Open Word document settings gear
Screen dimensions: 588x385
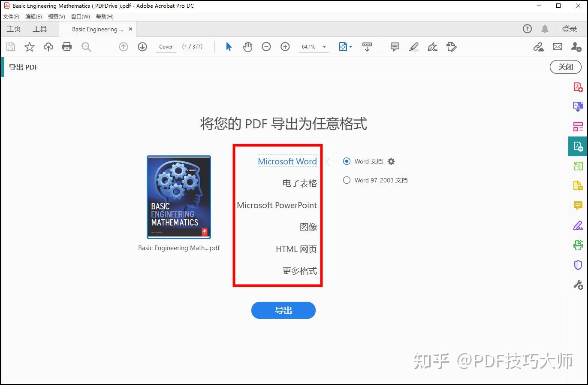(391, 161)
